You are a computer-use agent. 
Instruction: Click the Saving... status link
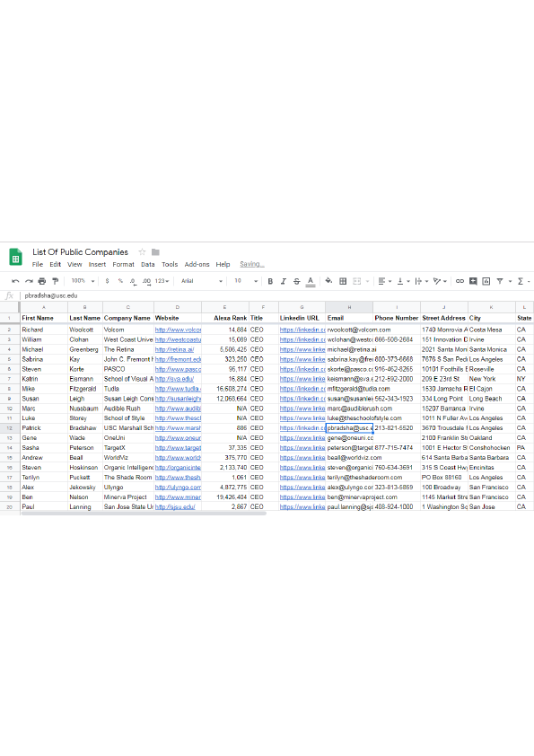point(252,264)
